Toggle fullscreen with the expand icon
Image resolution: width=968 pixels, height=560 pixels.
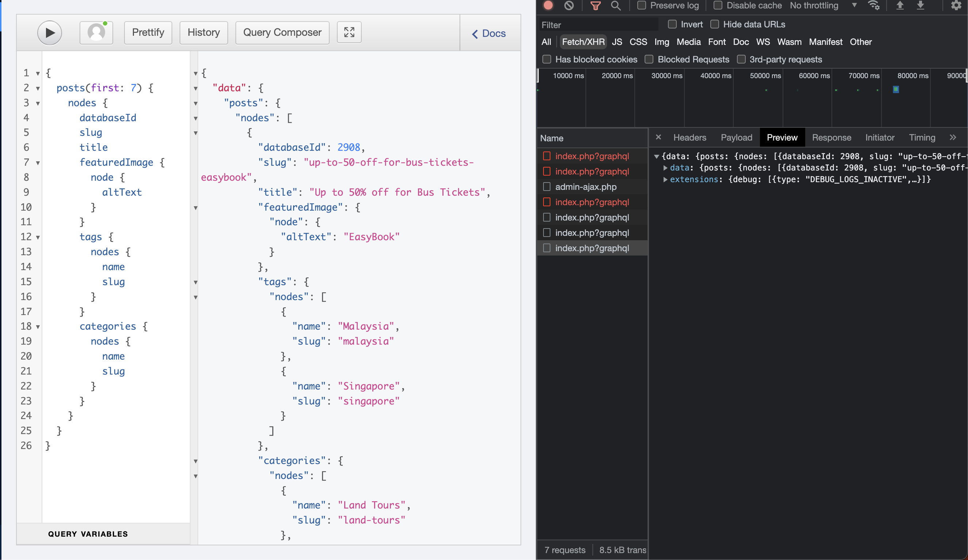click(349, 32)
